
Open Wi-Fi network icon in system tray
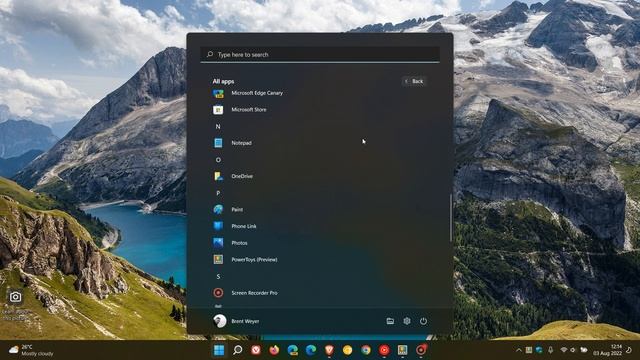point(564,350)
